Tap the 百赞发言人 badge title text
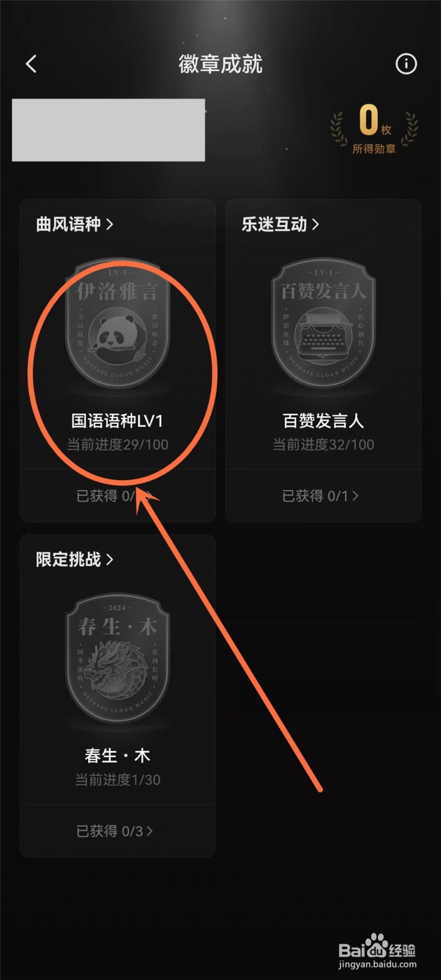This screenshot has height=980, width=441. (323, 421)
